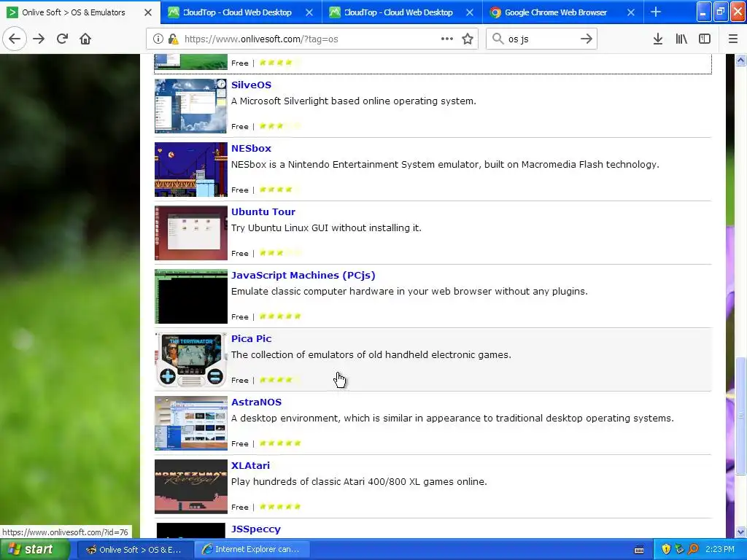Select the Onlive Soft taskbar button

(x=135, y=550)
